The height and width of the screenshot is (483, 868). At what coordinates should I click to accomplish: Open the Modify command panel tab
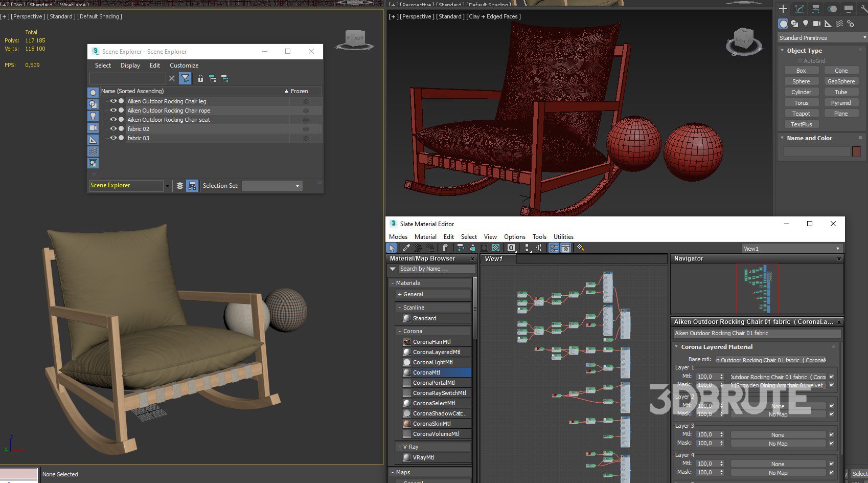pos(800,9)
